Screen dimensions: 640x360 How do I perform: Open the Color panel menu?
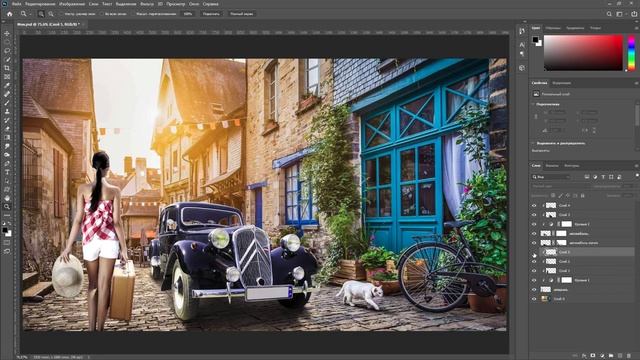[636, 28]
